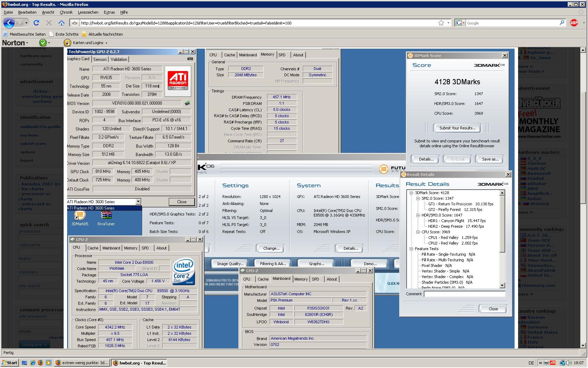Click the Change... settings button
This screenshot has height=368, width=588.
tap(271, 248)
